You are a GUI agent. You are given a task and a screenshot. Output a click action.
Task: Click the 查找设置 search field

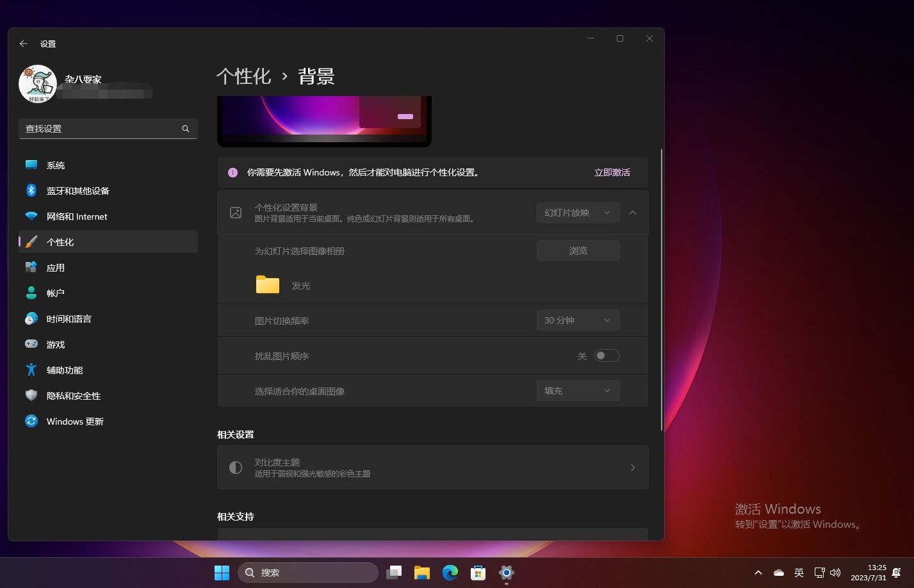108,128
